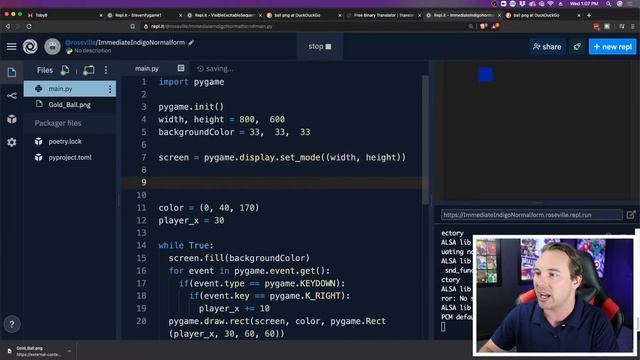Open Gold_Ball.png download options chevron
Screen dimensions: 640x360
pos(69,351)
